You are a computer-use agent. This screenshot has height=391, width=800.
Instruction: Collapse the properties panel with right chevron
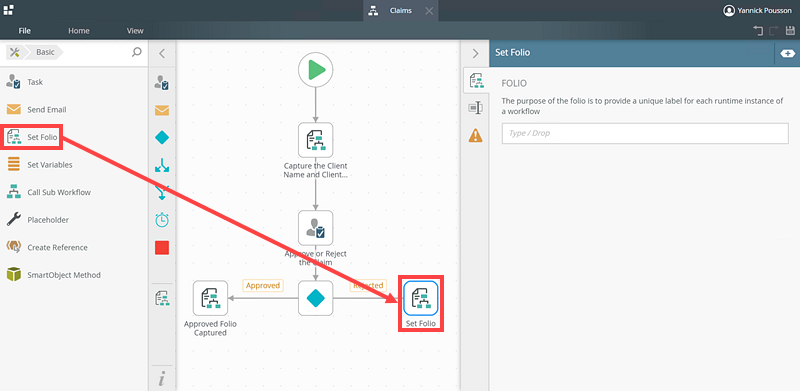(x=475, y=53)
